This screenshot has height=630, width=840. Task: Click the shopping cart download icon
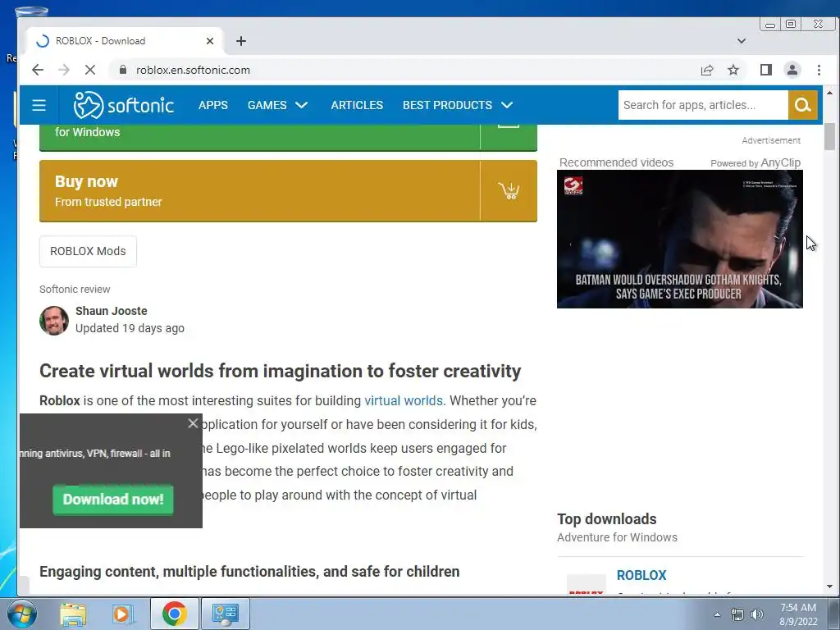509,190
